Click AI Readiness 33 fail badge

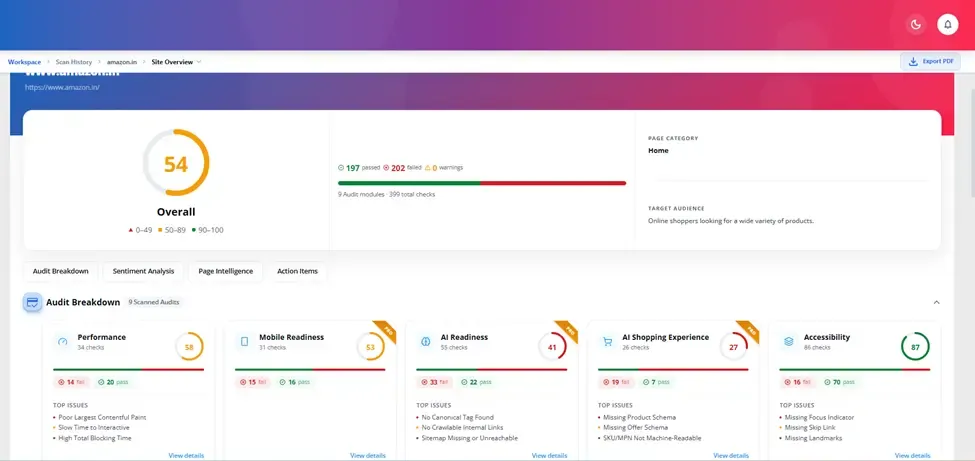pos(434,382)
